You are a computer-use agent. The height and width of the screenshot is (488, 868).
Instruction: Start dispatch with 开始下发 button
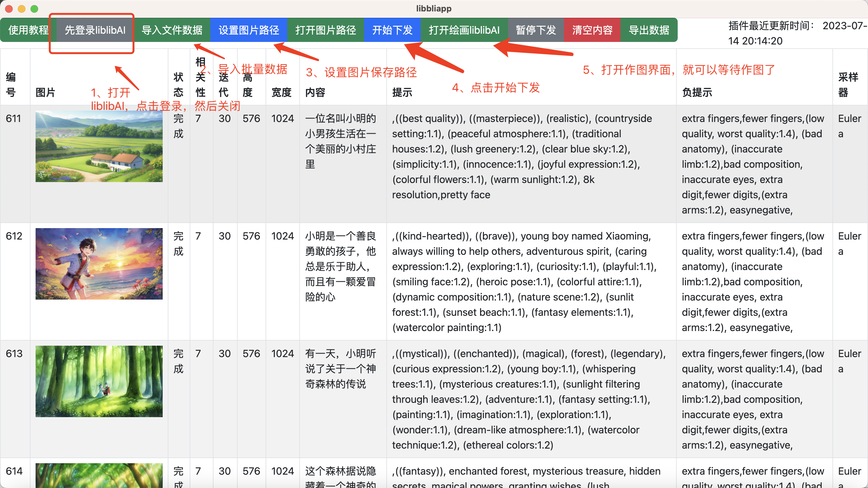pos(392,30)
